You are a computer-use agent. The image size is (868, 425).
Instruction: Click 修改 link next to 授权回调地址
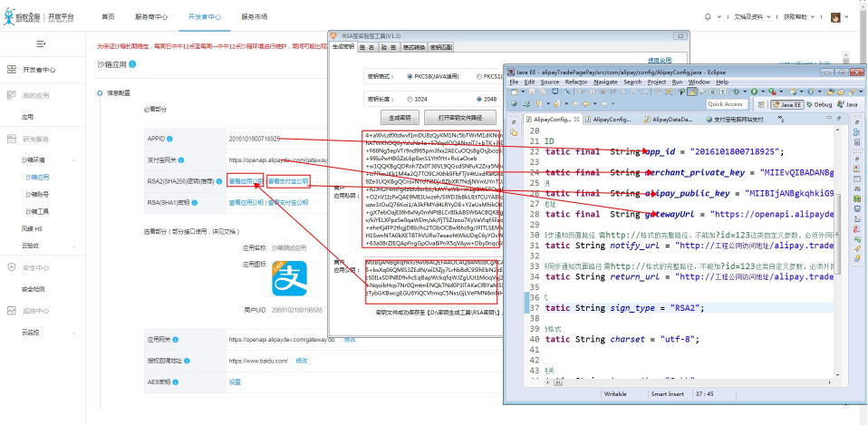click(x=302, y=361)
